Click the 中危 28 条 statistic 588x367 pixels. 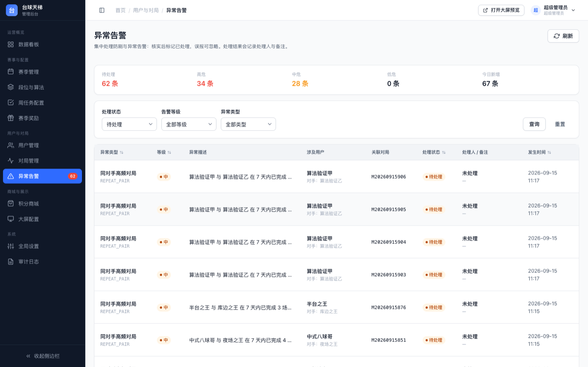pyautogui.click(x=300, y=80)
